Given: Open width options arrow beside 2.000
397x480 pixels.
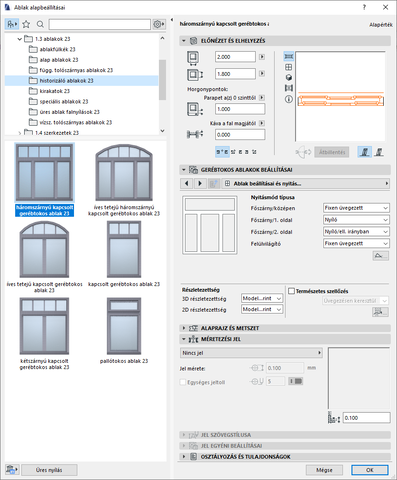Looking at the screenshot, I should pos(262,57).
